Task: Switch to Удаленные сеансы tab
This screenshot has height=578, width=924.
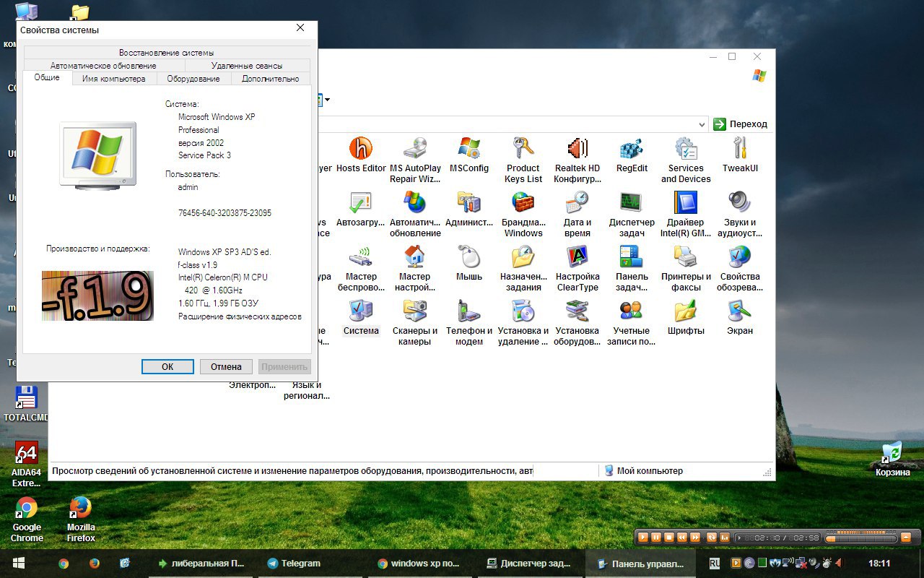Action: click(247, 65)
